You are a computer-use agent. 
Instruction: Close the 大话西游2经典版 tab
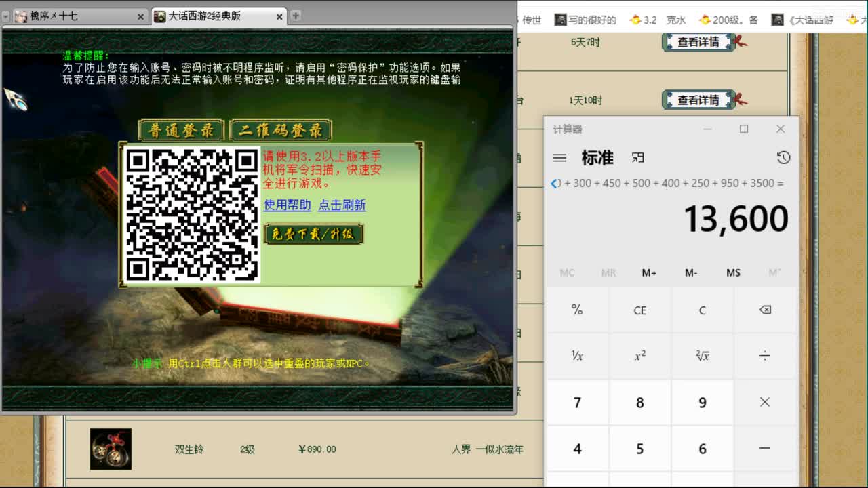279,17
